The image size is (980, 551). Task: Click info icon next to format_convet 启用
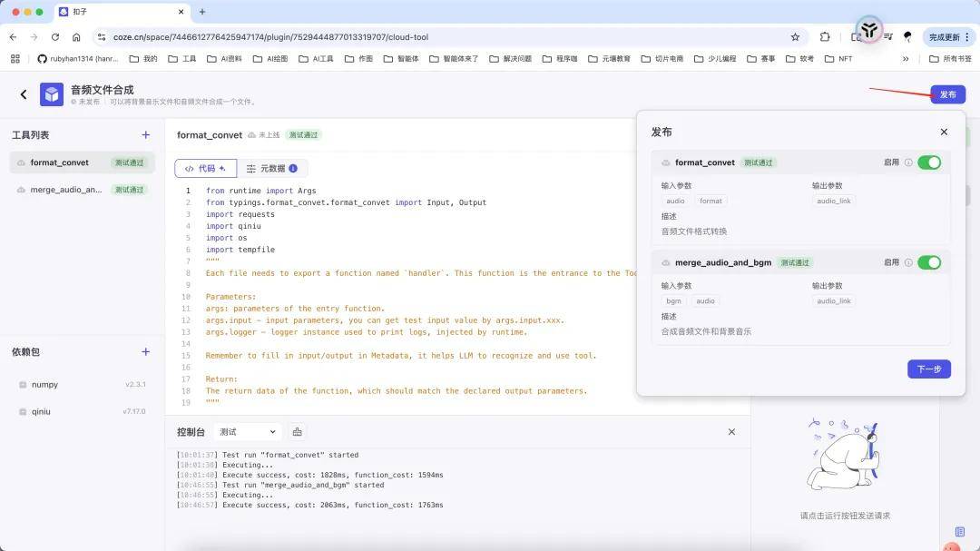[908, 162]
